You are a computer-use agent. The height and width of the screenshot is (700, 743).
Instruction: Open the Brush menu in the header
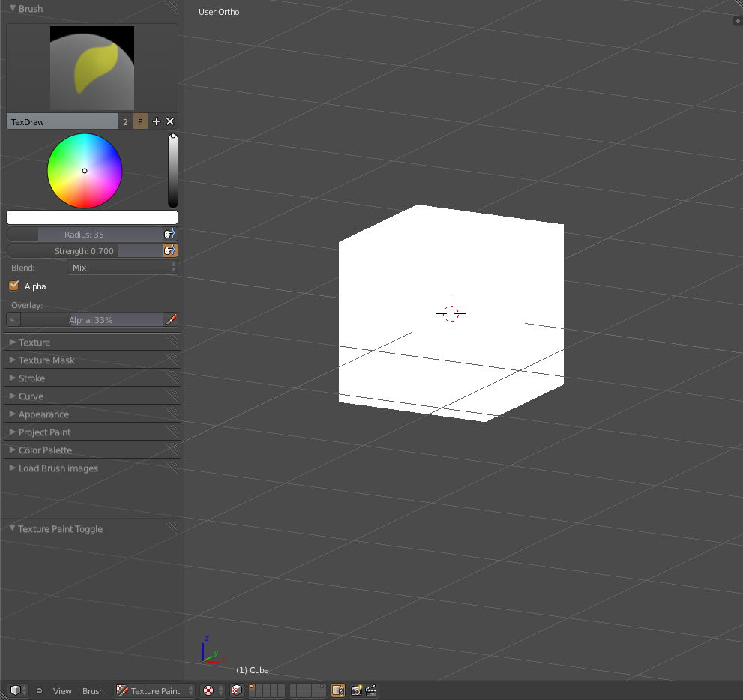coord(92,690)
